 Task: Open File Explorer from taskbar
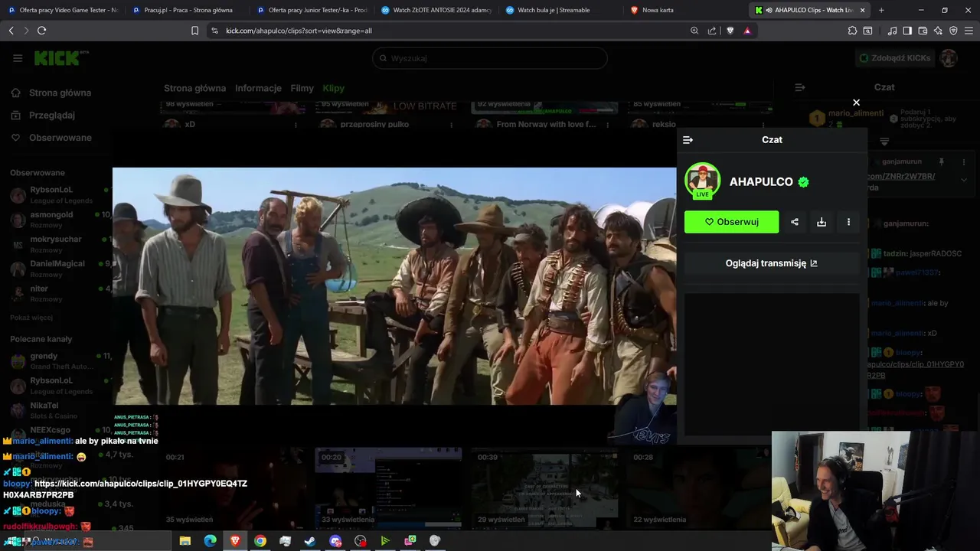click(185, 541)
